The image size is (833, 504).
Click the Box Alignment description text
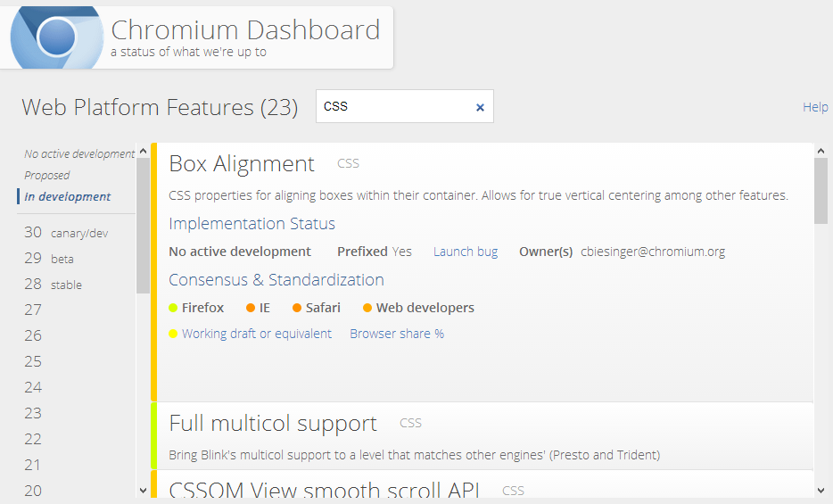[x=478, y=195]
